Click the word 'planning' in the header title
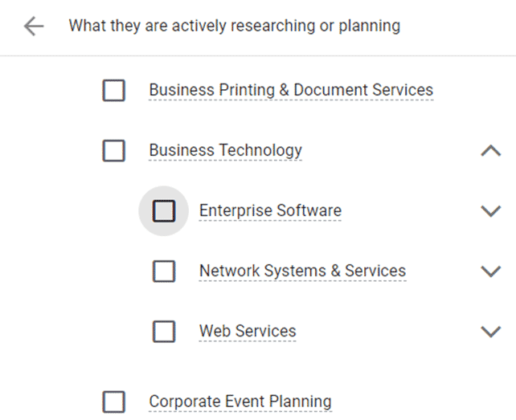516x420 pixels. 369,26
